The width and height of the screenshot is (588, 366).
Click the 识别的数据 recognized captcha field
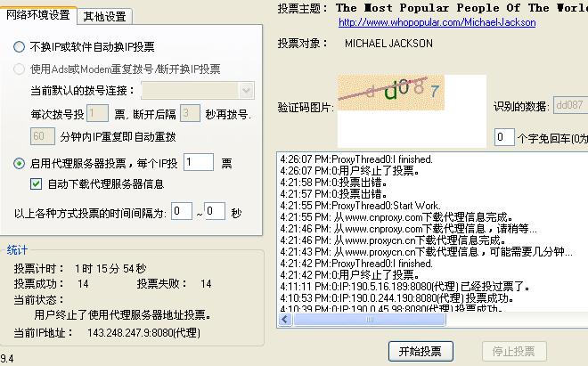[x=570, y=106]
